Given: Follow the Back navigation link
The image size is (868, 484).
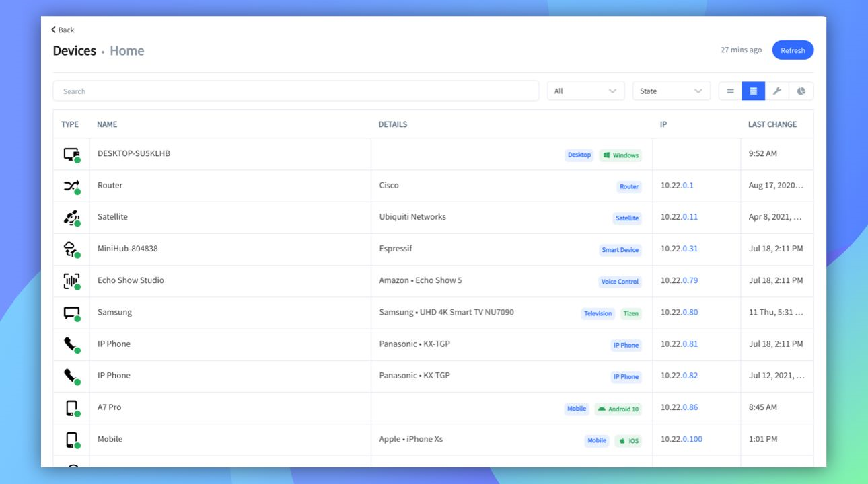Looking at the screenshot, I should pyautogui.click(x=61, y=30).
